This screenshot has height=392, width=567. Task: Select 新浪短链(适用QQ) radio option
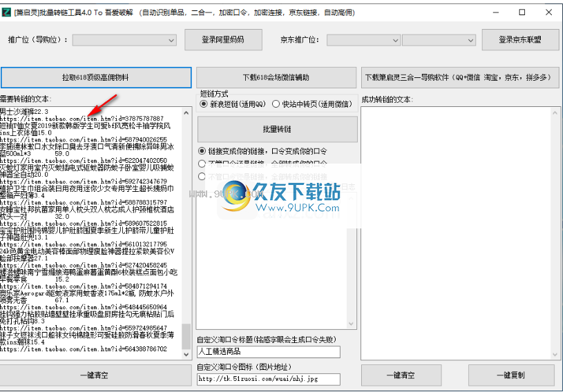232,104
